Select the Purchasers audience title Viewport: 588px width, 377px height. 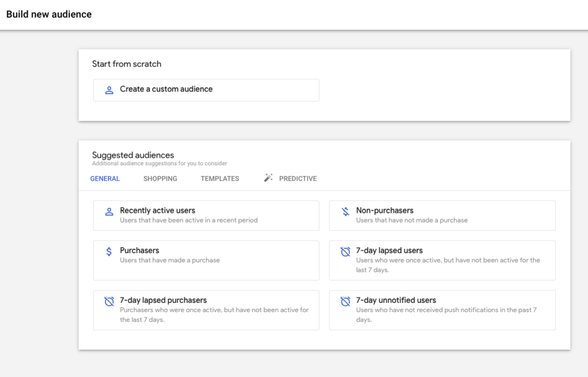140,250
